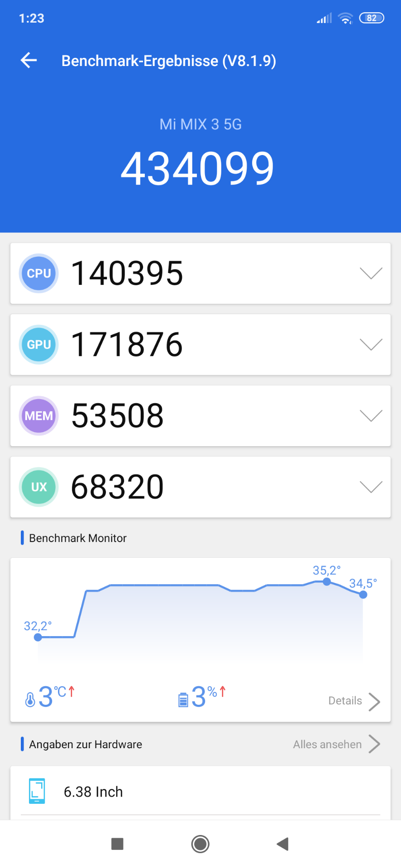Open Details of Benchmark Monitor
The image size is (401, 868).
pos(345,701)
